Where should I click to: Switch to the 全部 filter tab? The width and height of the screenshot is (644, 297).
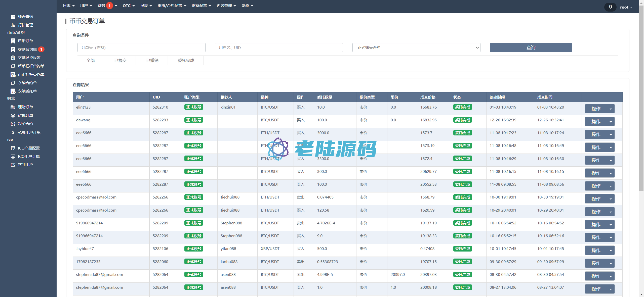[91, 60]
